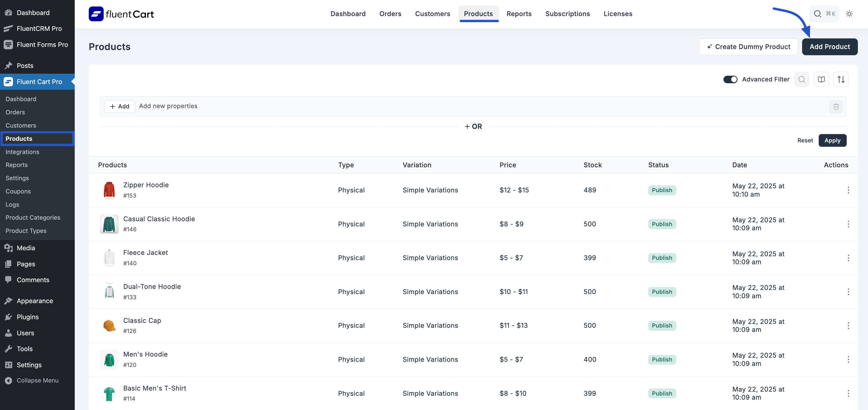Open the actions menu for Zipper Hoodie
868x410 pixels.
849,190
